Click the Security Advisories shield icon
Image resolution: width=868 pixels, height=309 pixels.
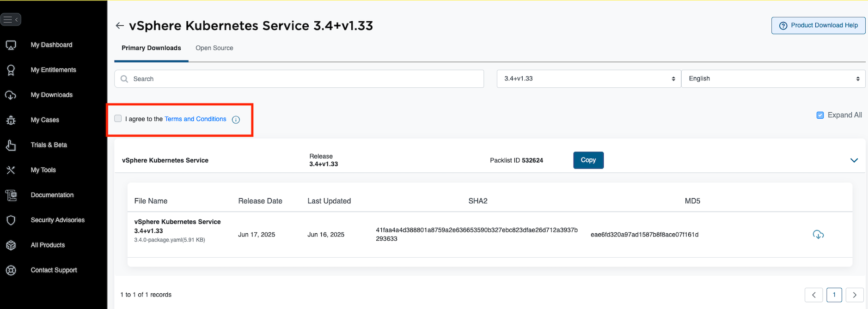click(11, 220)
